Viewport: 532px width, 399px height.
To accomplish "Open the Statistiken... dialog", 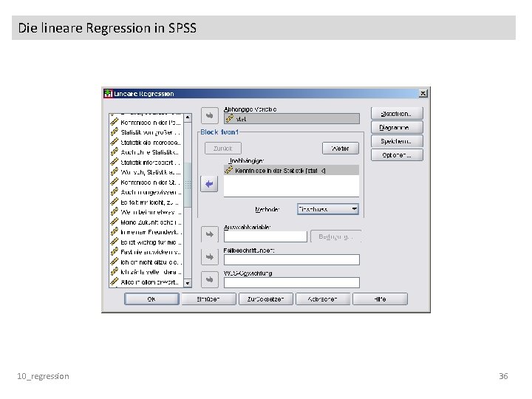I will pyautogui.click(x=397, y=113).
